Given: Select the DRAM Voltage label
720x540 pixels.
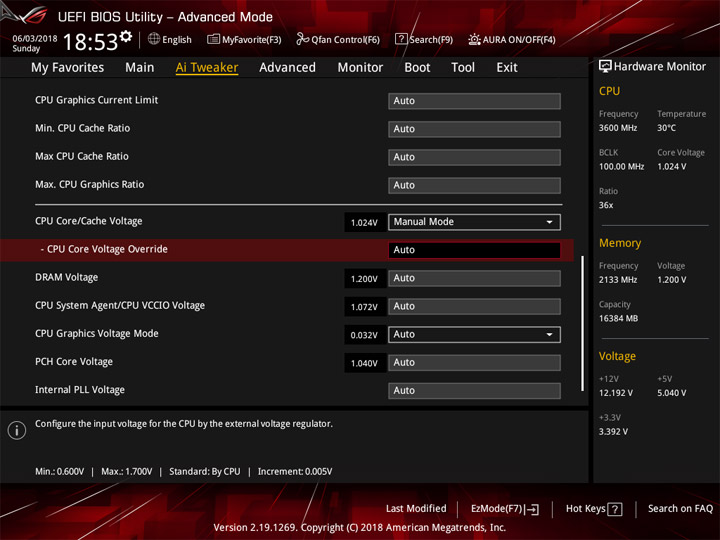Looking at the screenshot, I should [x=67, y=277].
